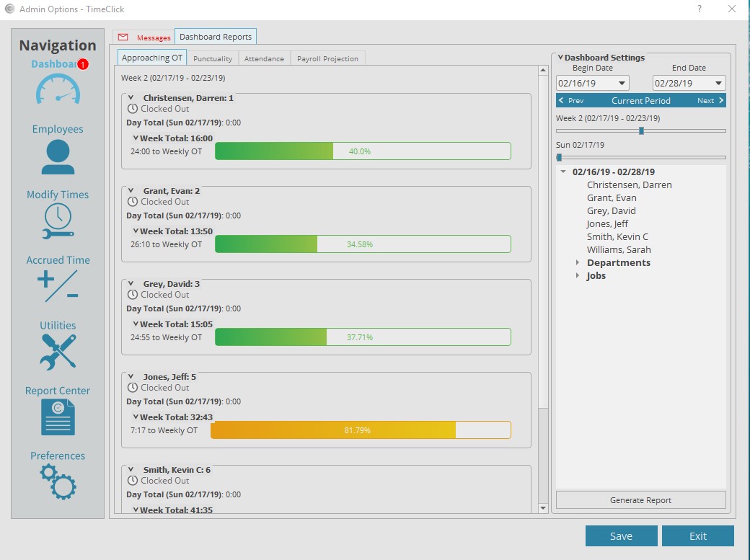
Task: Switch to the Punctuality tab
Action: (x=212, y=58)
